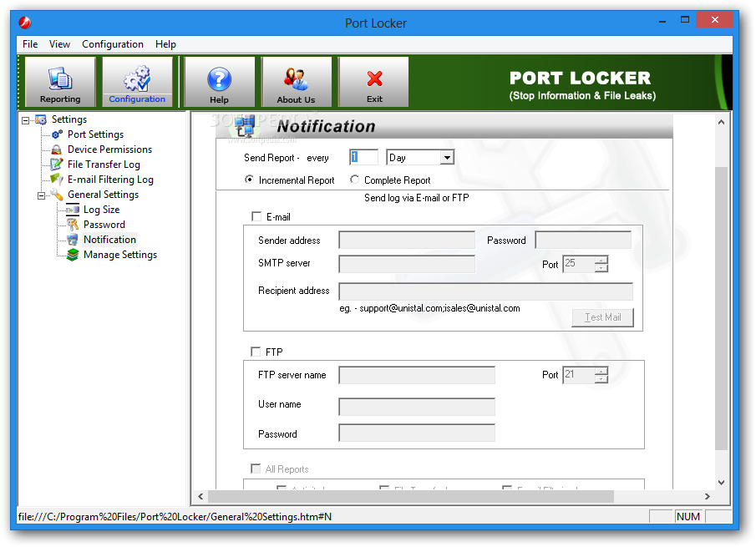Decrease the FTP Port value

(x=601, y=379)
